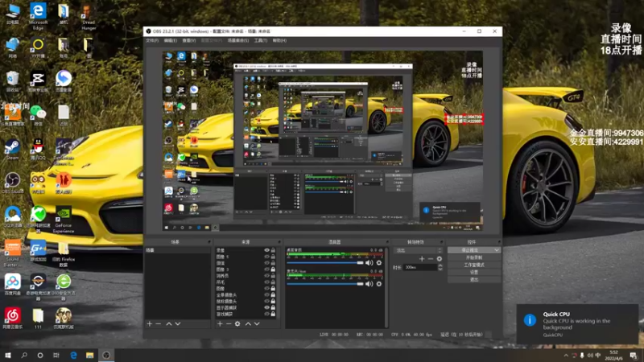
Task: Expand dropdown arrow beside 停止推流 button
Action: pyautogui.click(x=497, y=250)
